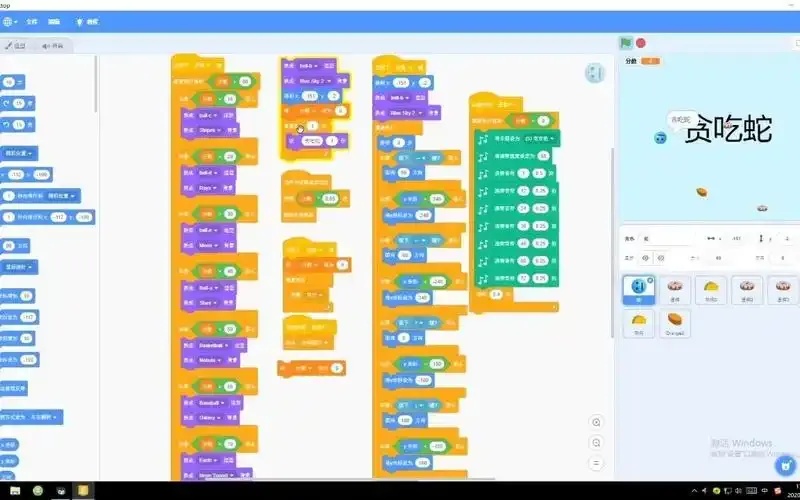Click the tempo value field on the music block
The height and width of the screenshot is (500, 800).
pos(543,156)
